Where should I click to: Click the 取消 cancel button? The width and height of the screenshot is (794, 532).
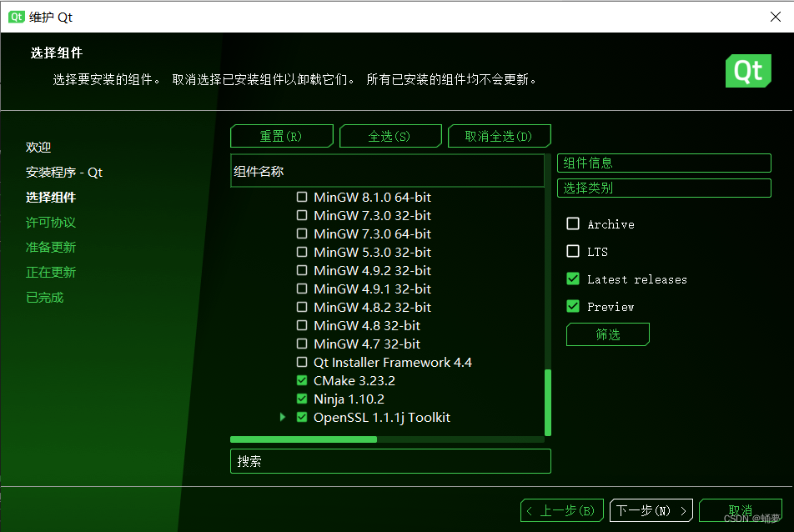741,511
